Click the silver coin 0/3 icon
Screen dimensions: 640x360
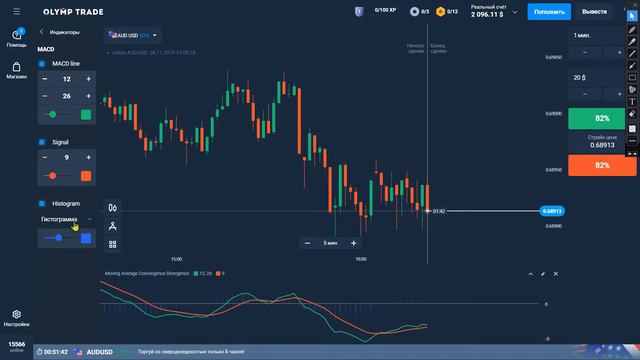414,11
